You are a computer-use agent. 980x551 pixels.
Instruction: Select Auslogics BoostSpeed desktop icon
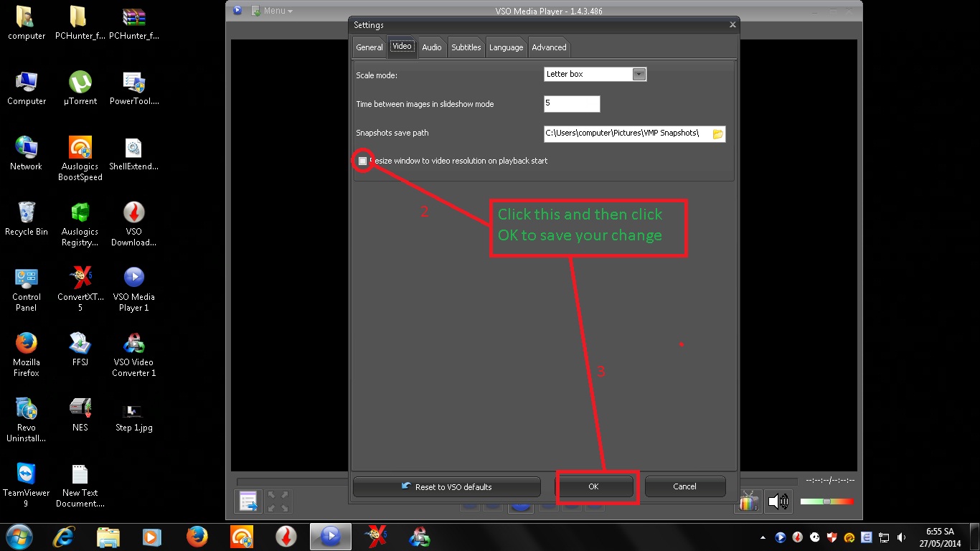(80, 159)
